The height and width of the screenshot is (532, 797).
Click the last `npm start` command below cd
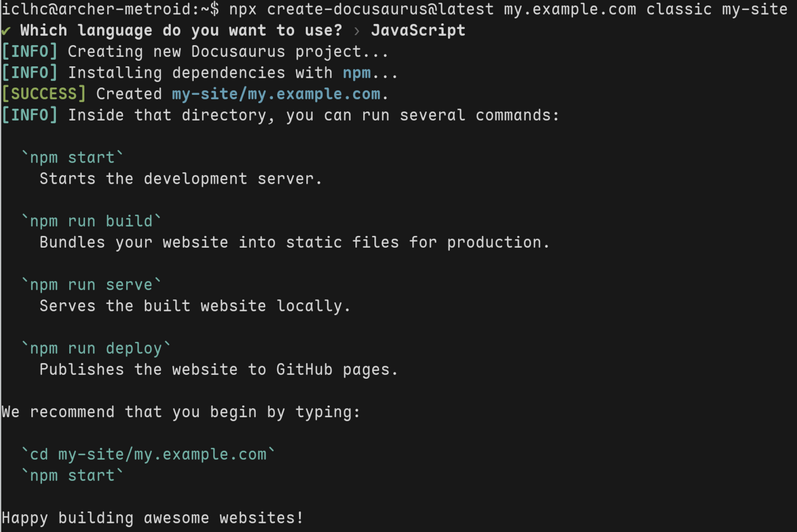pos(72,476)
